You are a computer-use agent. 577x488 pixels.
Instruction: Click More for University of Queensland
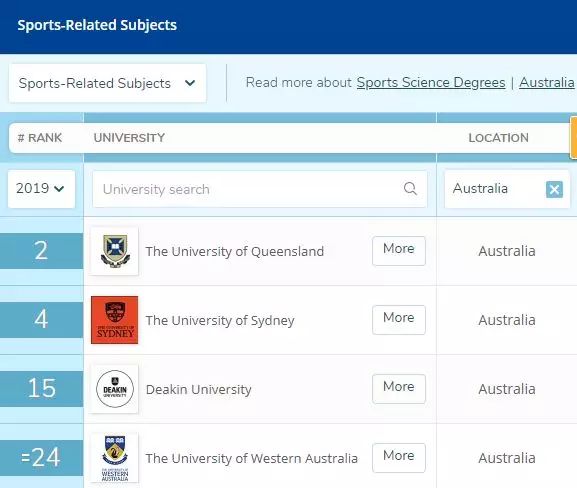click(399, 251)
